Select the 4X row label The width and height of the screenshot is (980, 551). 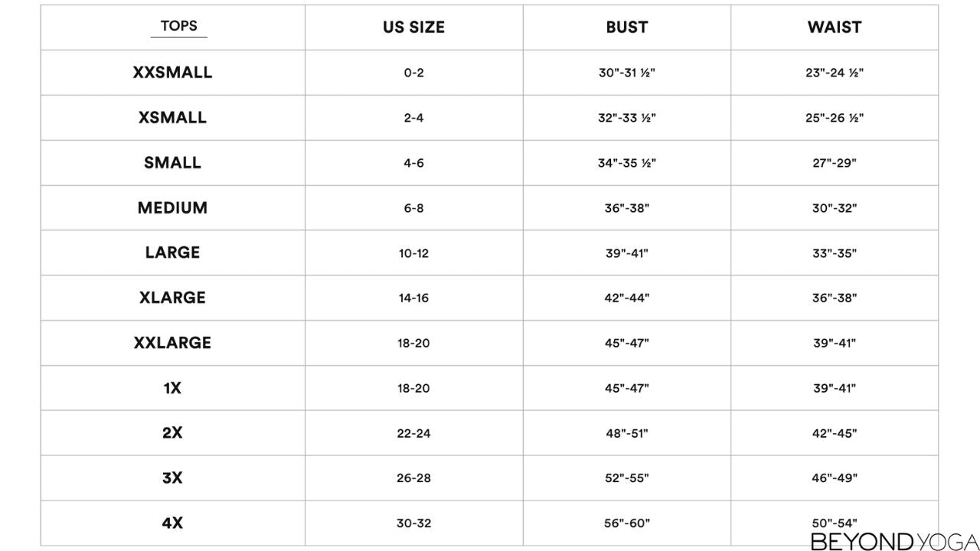(x=172, y=523)
